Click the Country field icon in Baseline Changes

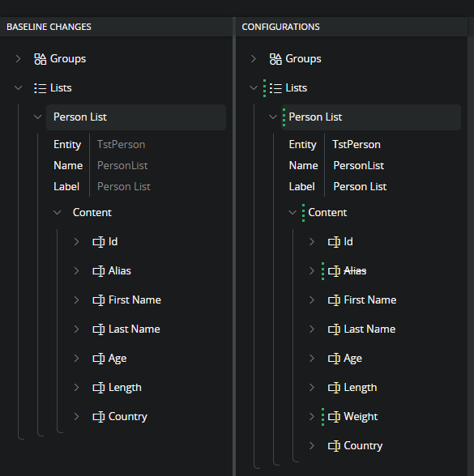(x=99, y=416)
